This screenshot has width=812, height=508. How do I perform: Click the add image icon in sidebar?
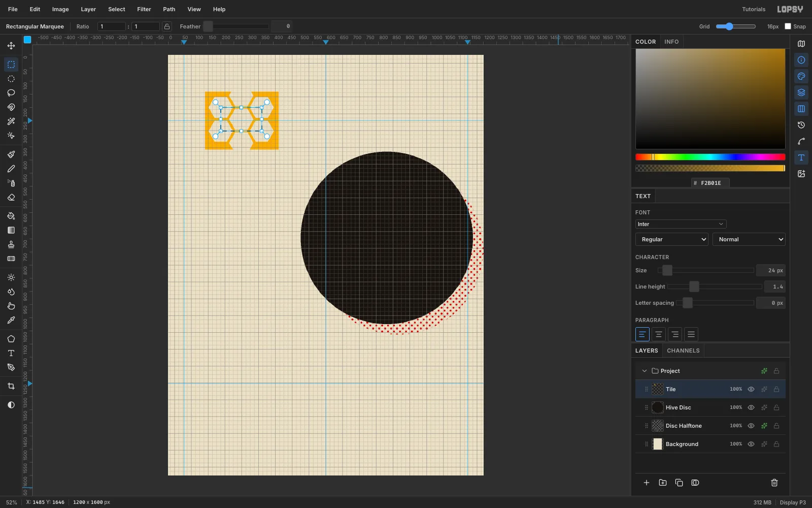(x=801, y=174)
